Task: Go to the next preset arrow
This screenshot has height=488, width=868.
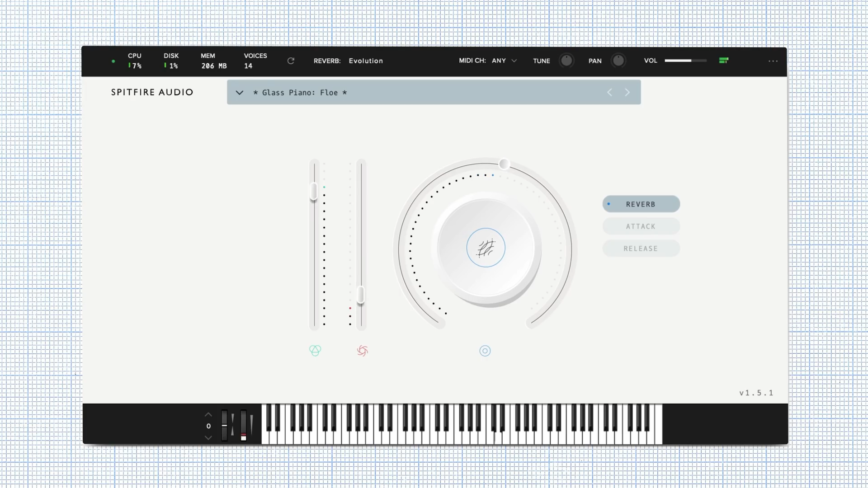Action: (x=627, y=92)
